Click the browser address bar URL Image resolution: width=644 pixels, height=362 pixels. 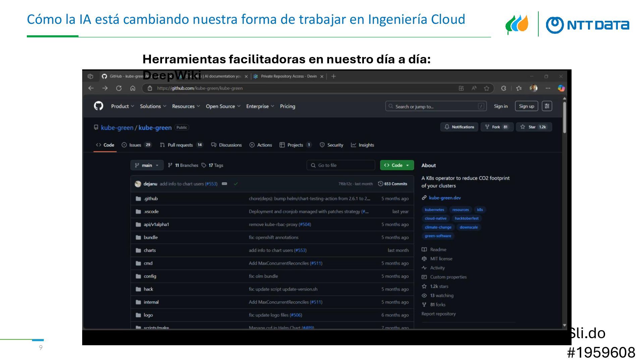tap(200, 88)
